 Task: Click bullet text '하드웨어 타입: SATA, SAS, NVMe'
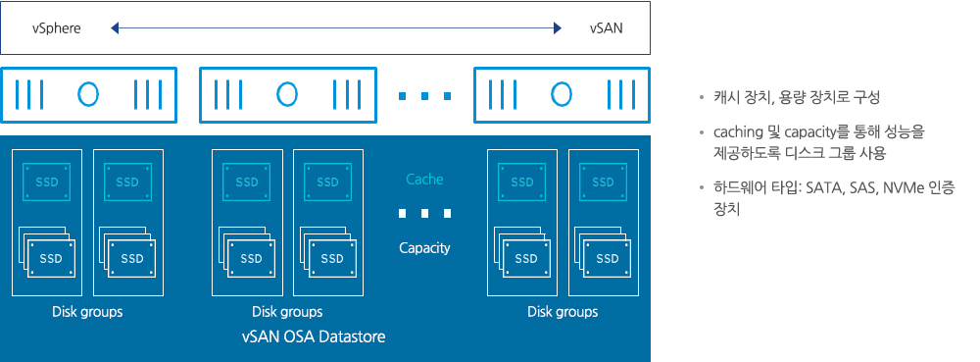click(x=834, y=198)
